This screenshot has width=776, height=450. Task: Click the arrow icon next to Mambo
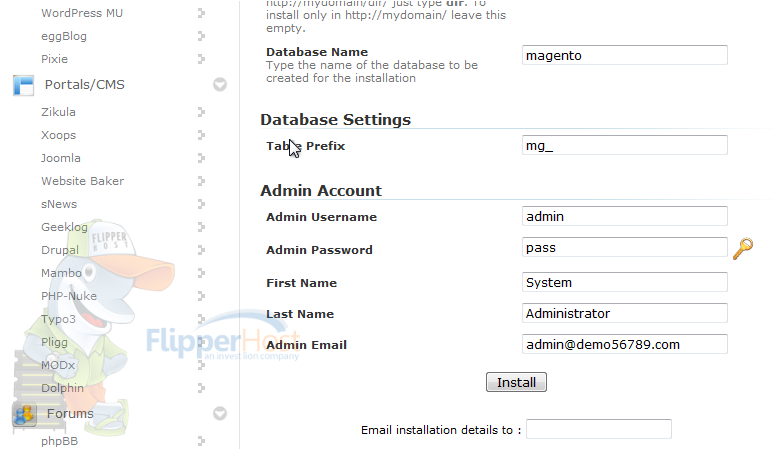point(201,273)
